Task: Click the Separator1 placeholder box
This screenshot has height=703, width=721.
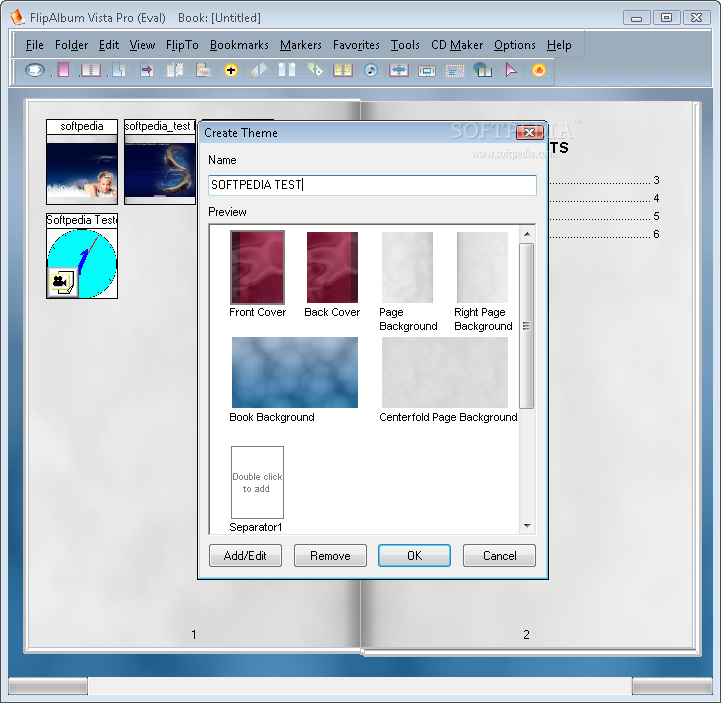Action: coord(258,482)
